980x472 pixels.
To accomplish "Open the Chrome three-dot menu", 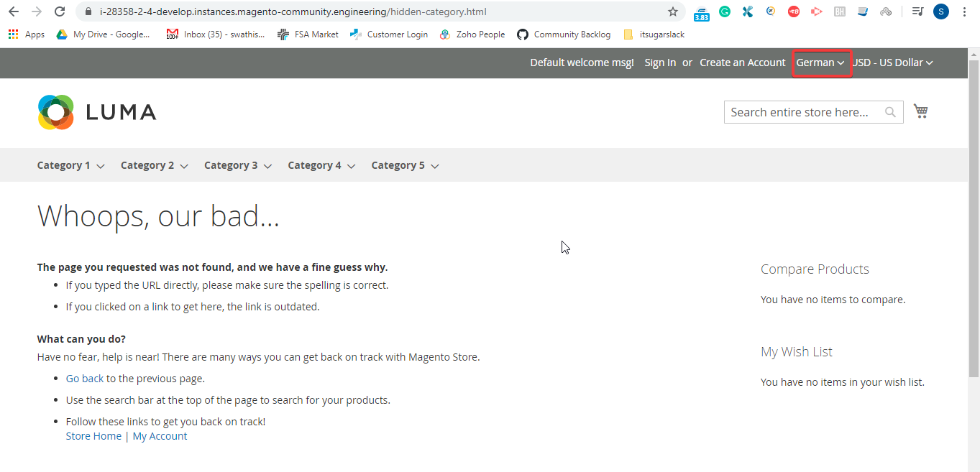I will pos(964,11).
